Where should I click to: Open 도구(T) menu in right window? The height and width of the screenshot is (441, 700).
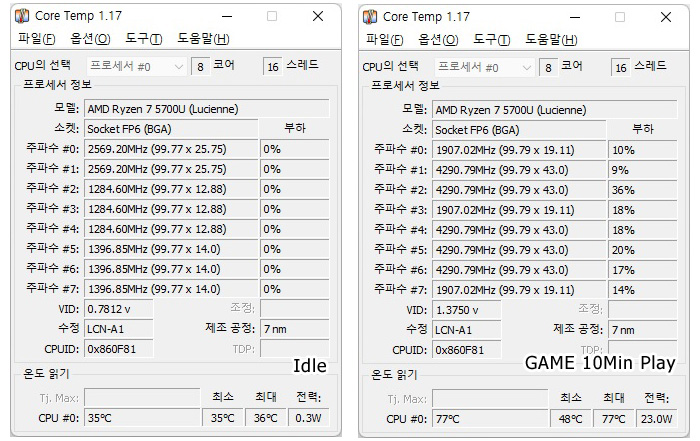point(490,40)
